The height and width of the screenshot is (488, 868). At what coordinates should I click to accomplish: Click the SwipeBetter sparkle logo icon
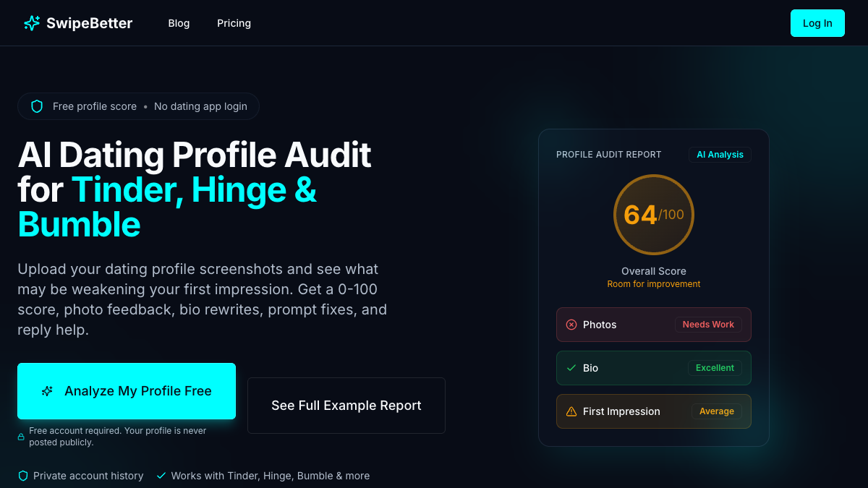(32, 23)
